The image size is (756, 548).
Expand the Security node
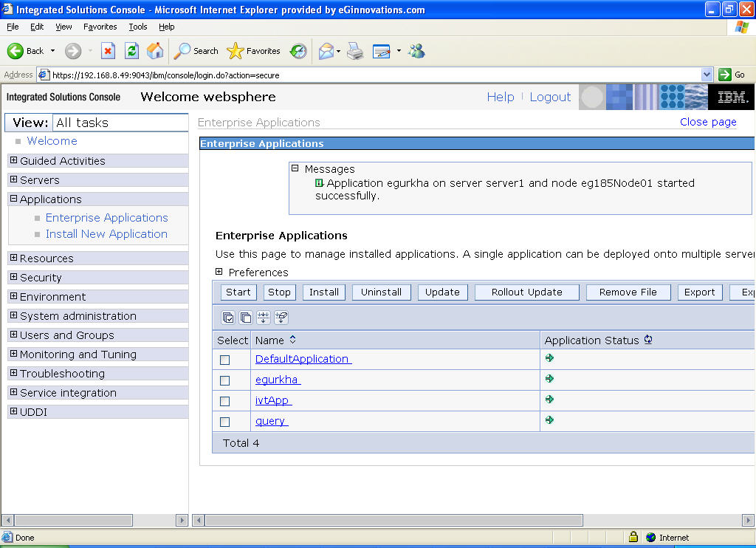[x=13, y=277]
